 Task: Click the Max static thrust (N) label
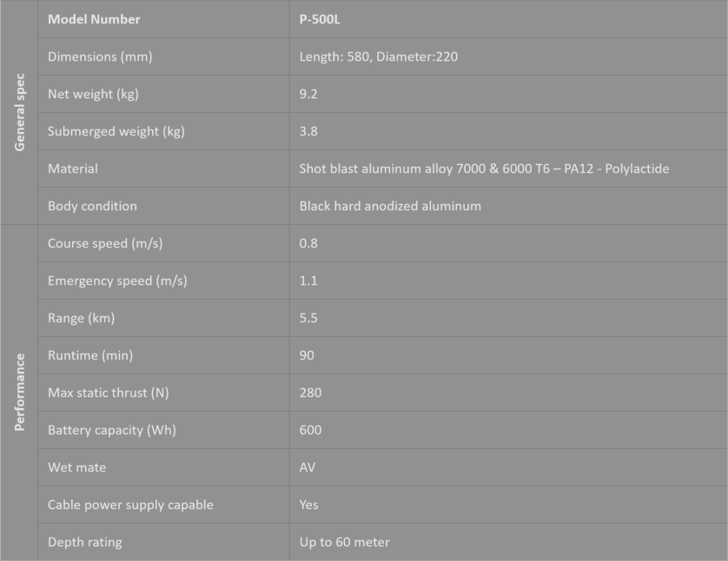point(108,393)
